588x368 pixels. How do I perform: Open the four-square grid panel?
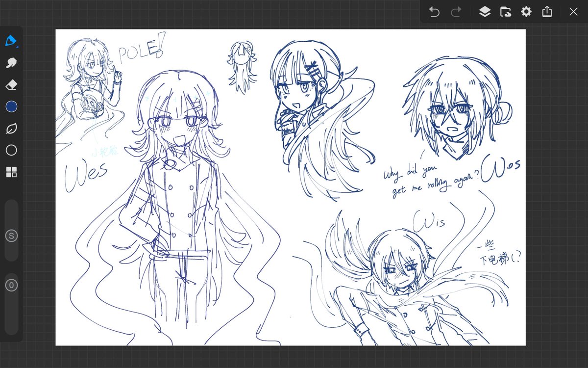click(11, 172)
